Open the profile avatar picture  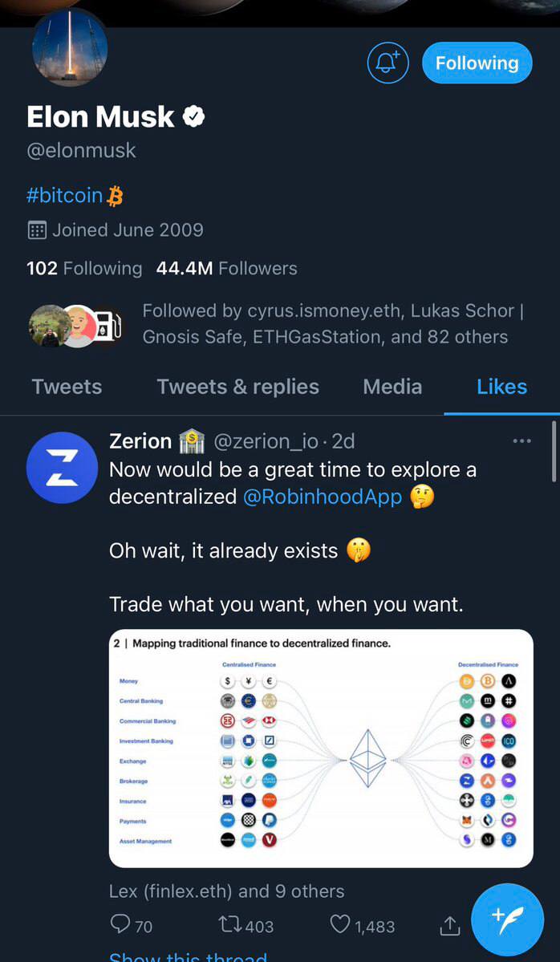70,48
